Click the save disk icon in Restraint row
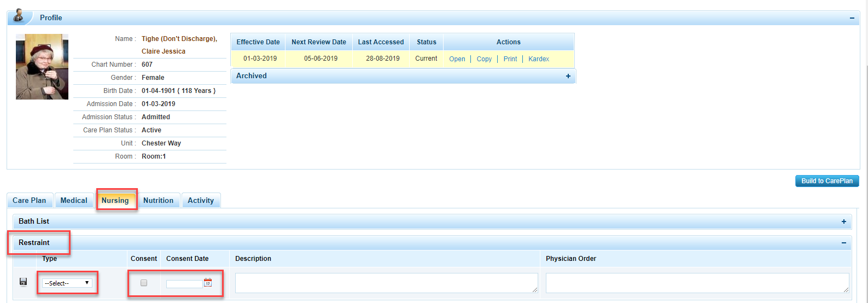The height and width of the screenshot is (303, 868). [23, 282]
